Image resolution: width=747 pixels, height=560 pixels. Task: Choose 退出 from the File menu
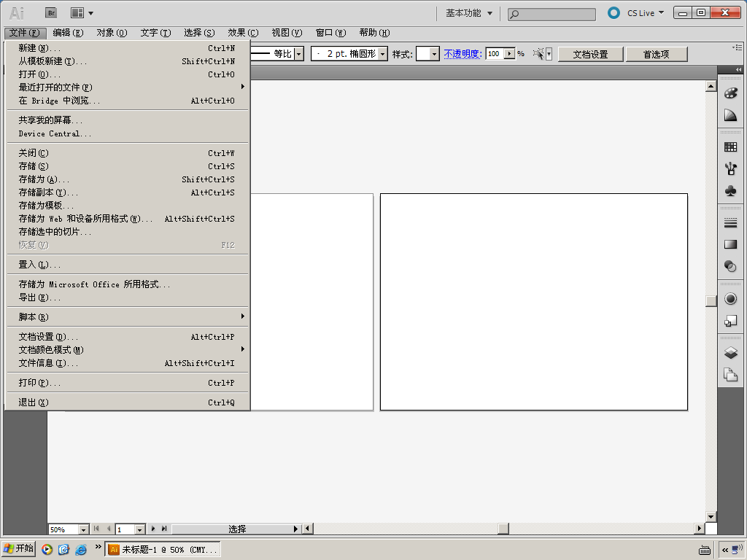128,402
